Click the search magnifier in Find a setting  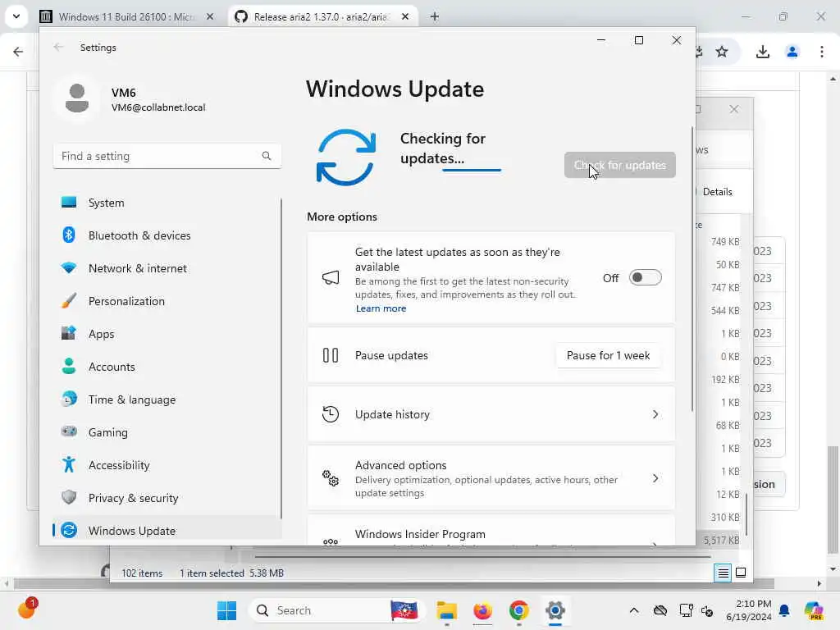tap(267, 156)
